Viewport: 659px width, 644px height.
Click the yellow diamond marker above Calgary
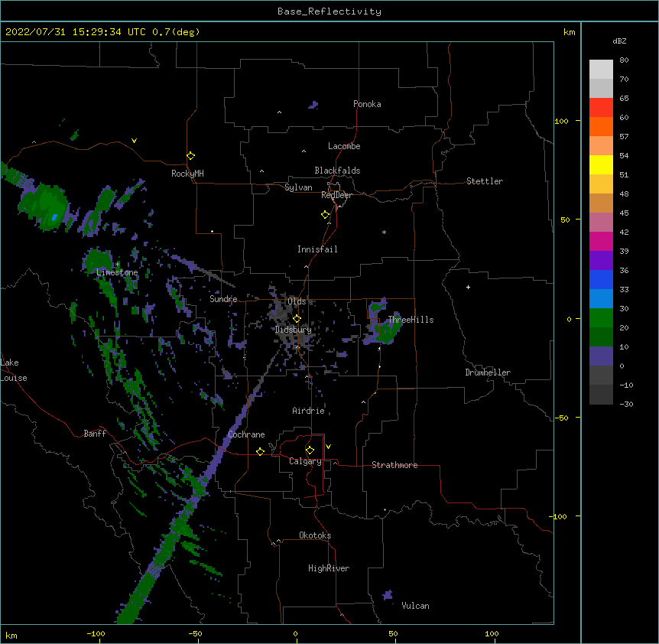(x=310, y=450)
